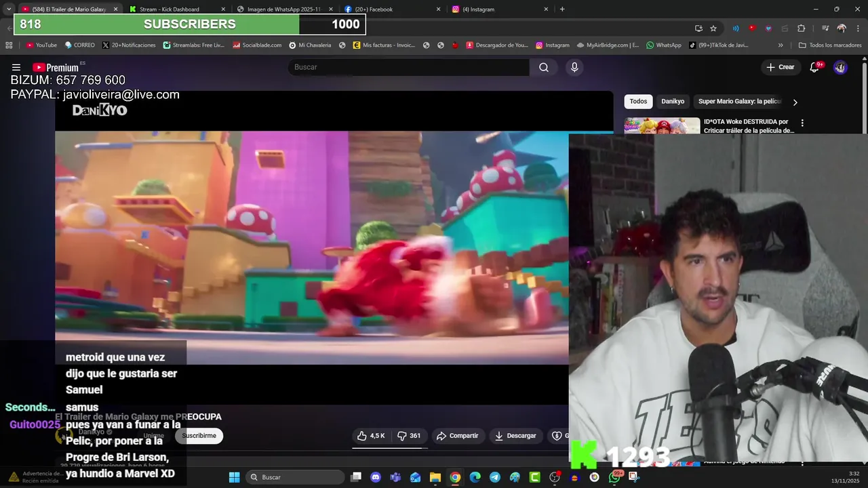Dislike the video showing 361

(409, 436)
